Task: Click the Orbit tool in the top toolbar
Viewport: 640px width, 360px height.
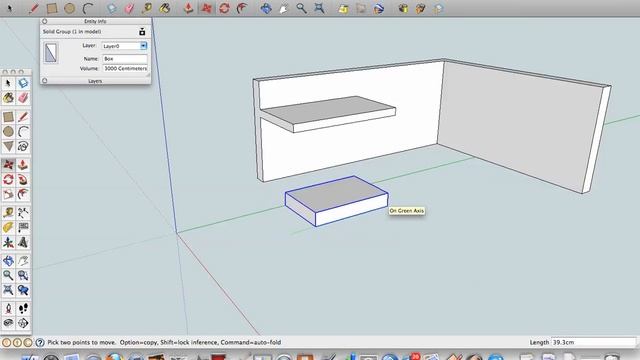Action: coord(266,8)
